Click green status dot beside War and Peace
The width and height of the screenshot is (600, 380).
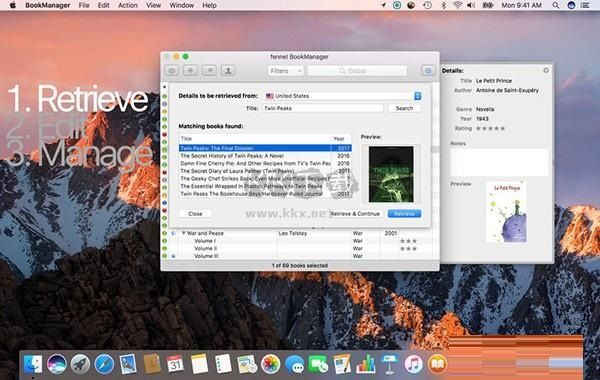pos(165,233)
